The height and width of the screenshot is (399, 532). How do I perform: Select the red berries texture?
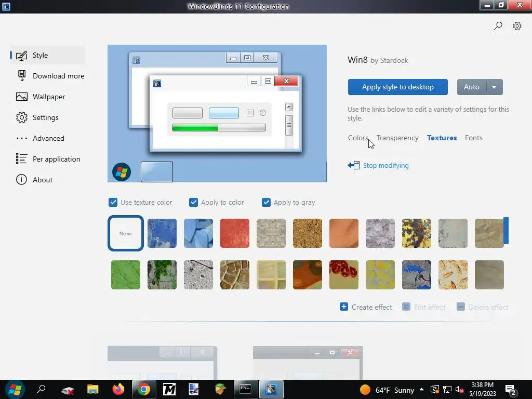click(344, 275)
